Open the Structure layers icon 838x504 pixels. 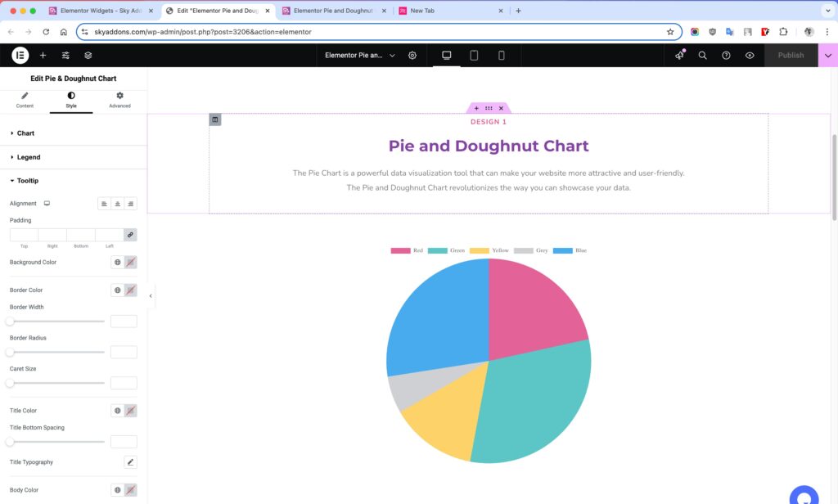[x=88, y=55]
